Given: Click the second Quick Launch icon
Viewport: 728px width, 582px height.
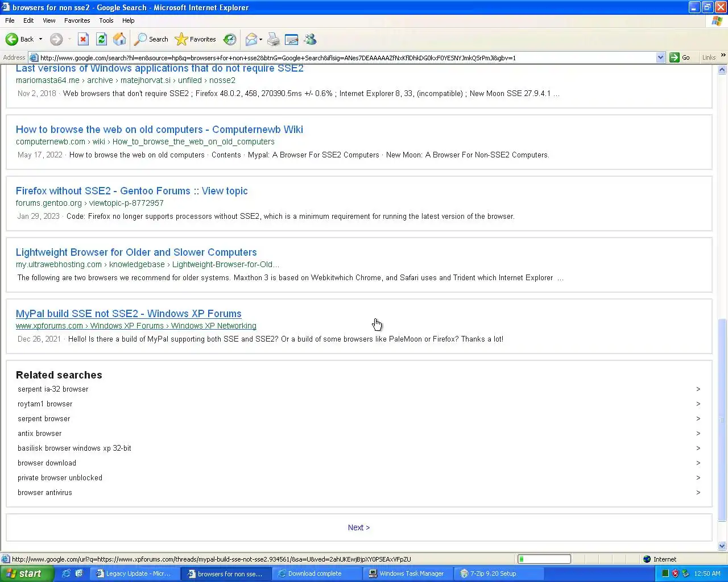Looking at the screenshot, I should [78, 573].
